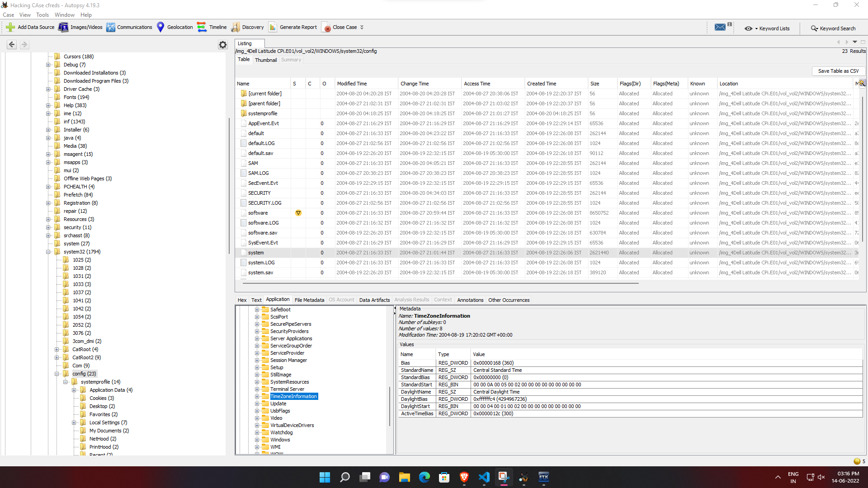The width and height of the screenshot is (868, 488).
Task: Open the Other Occurrences tab
Action: (x=509, y=300)
